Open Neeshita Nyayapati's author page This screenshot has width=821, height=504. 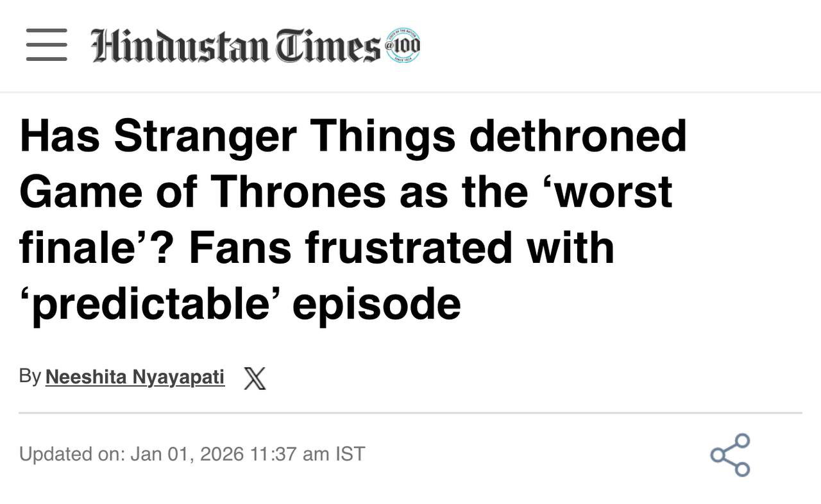135,377
